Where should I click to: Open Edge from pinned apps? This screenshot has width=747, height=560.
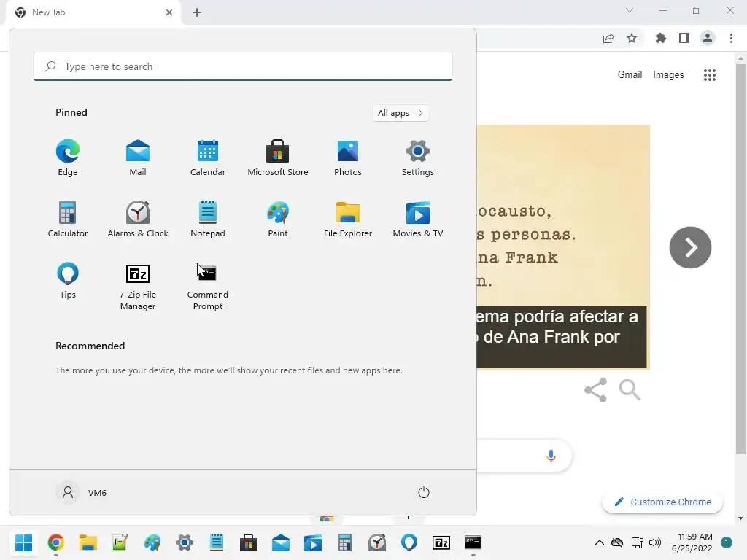(68, 158)
